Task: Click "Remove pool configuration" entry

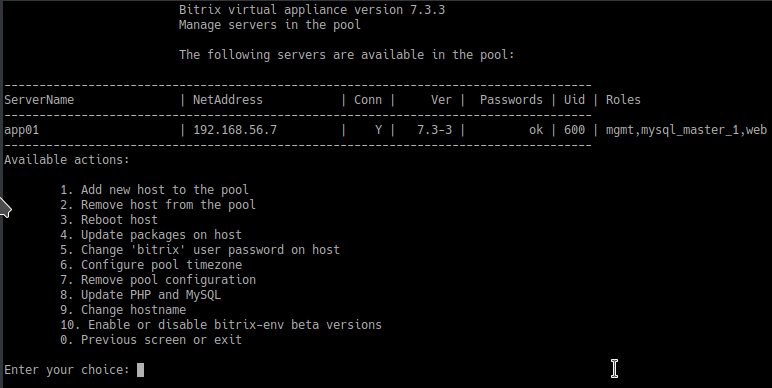Action: pyautogui.click(x=158, y=280)
